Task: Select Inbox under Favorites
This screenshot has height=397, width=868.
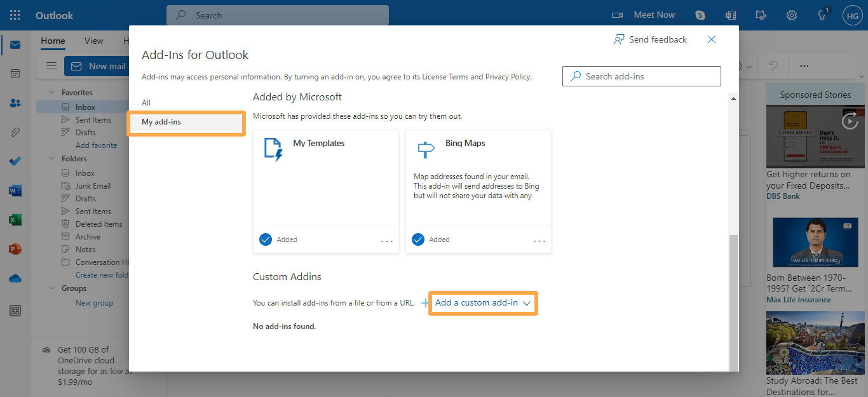Action: click(83, 107)
